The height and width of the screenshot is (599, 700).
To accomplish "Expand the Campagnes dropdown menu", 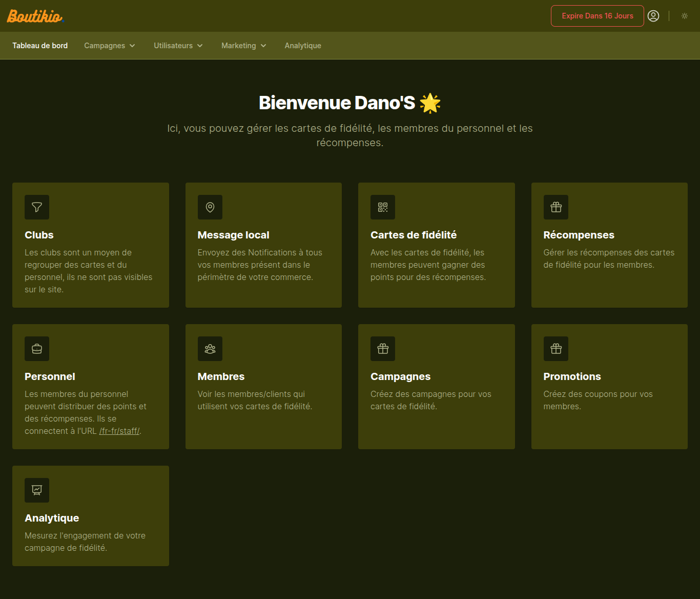I will click(110, 46).
